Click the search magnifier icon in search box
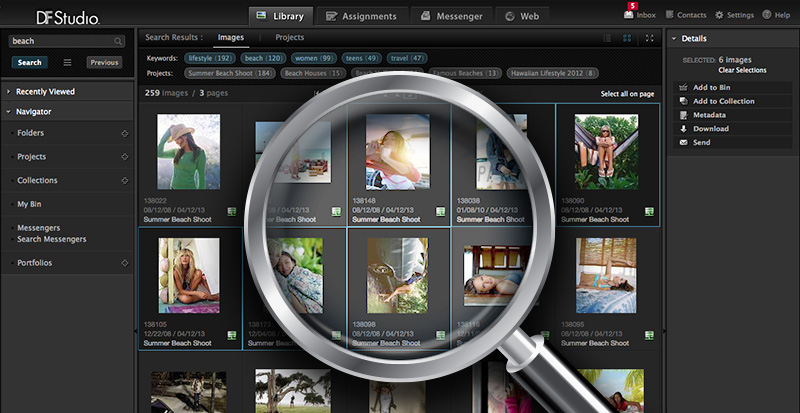 [x=119, y=42]
